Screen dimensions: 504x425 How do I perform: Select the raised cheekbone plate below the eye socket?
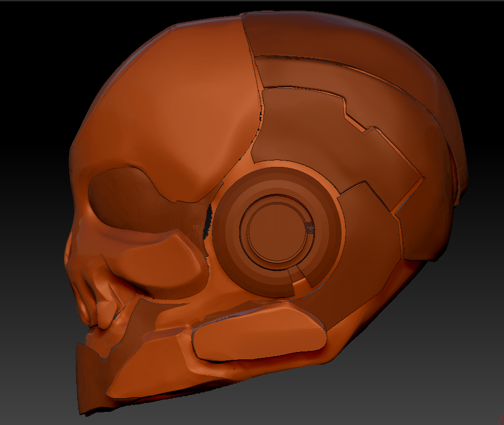point(160,262)
